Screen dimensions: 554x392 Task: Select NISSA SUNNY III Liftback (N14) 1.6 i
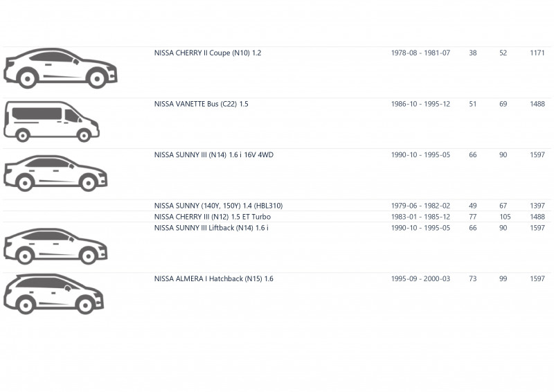coord(211,228)
